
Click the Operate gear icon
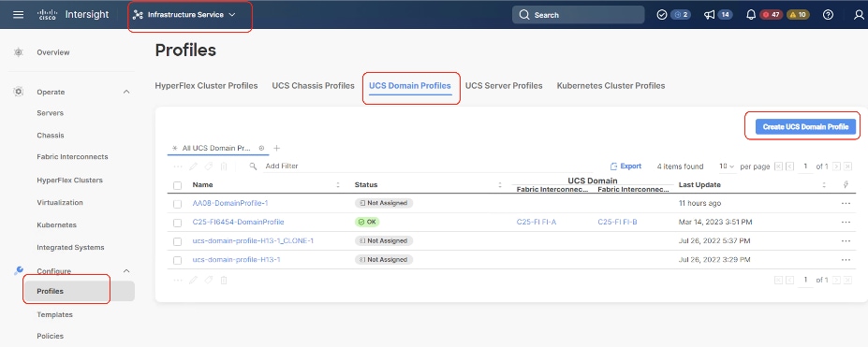(x=19, y=92)
